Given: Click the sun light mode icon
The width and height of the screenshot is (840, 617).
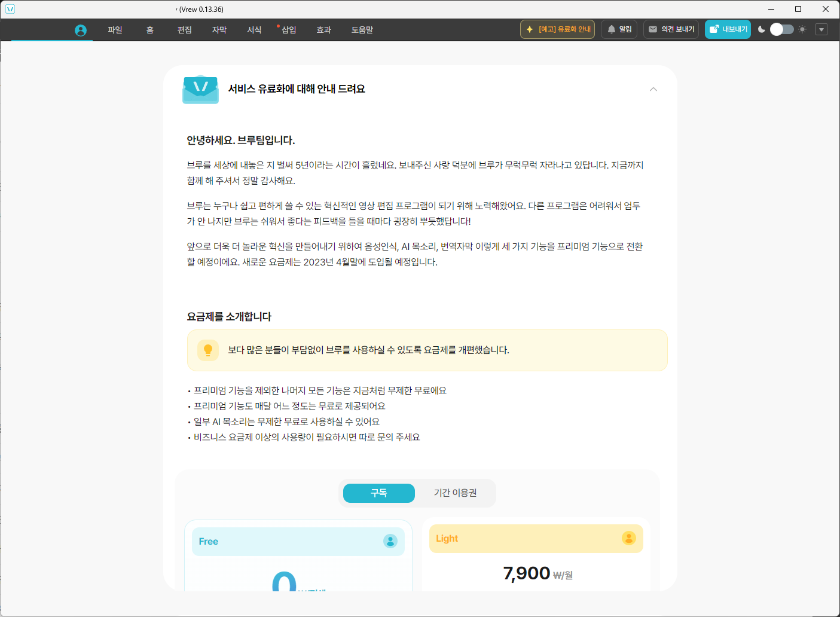Looking at the screenshot, I should (802, 29).
